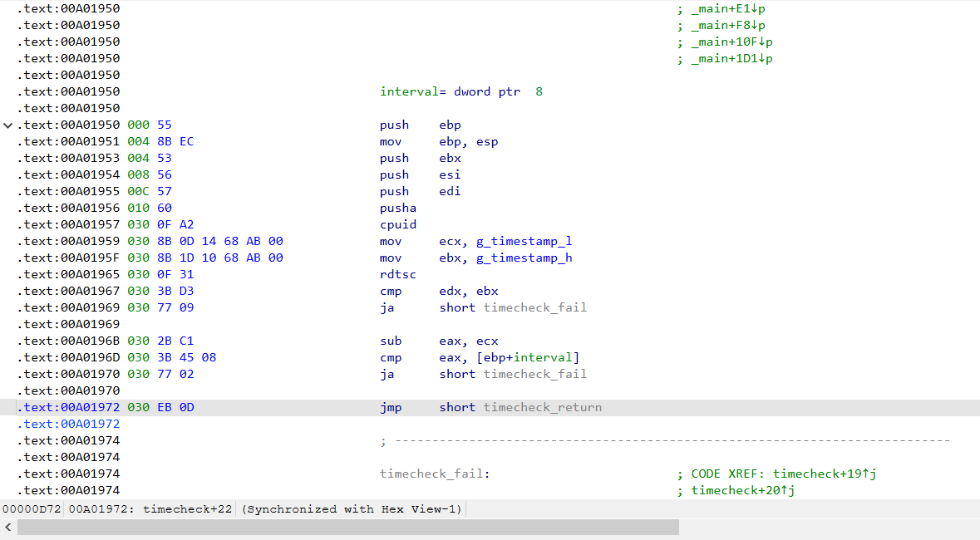Click xref _main+1D1↓p
This screenshot has height=540, width=980.
731,59
